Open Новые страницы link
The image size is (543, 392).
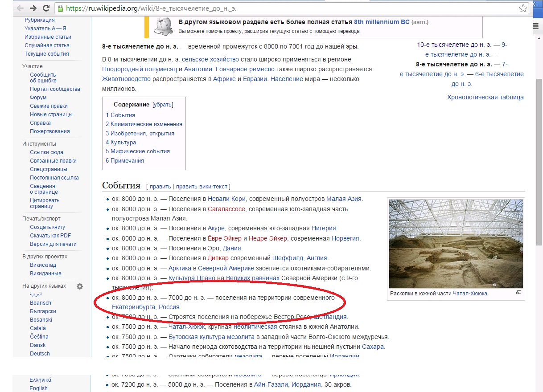tap(51, 114)
